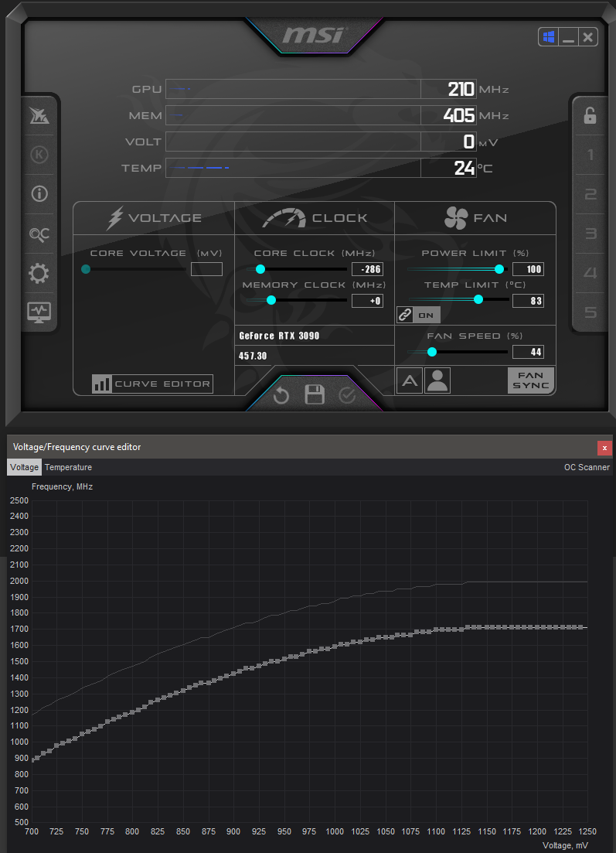Click the temp limit slider handle
Viewport: 616px width, 853px height.
pyautogui.click(x=478, y=300)
